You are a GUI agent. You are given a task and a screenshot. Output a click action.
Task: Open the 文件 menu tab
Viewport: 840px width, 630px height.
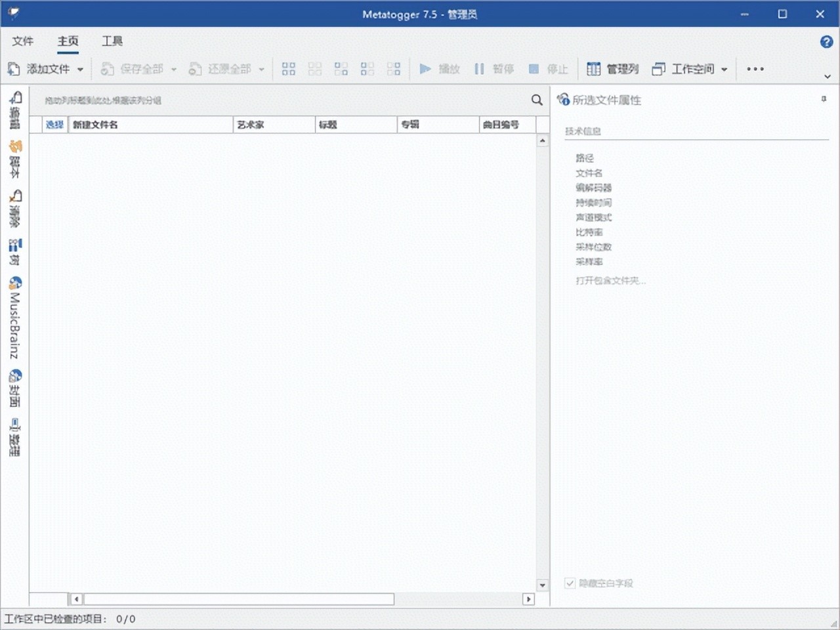pyautogui.click(x=22, y=41)
